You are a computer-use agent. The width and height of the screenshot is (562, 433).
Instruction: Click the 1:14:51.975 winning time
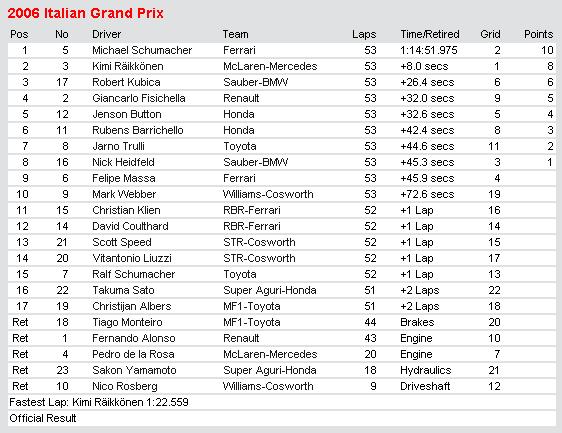[429, 50]
